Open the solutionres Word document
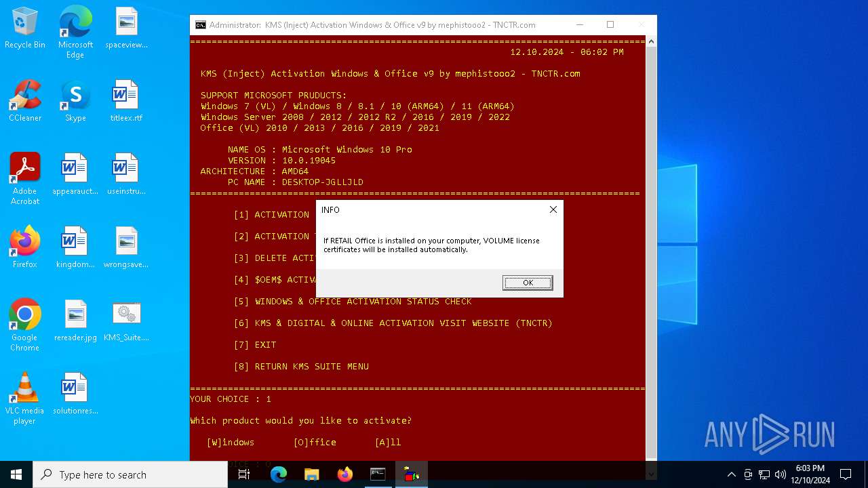 [75, 394]
